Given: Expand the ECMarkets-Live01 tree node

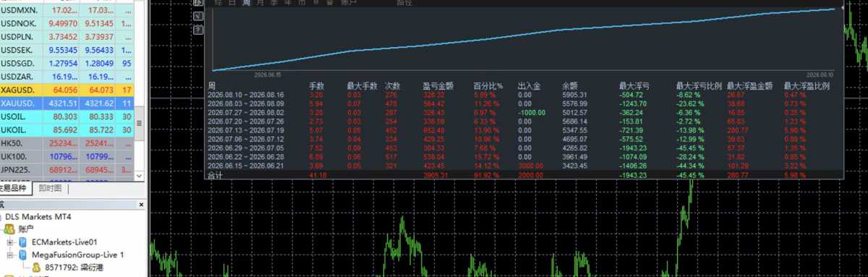Looking at the screenshot, I should click(x=10, y=242).
